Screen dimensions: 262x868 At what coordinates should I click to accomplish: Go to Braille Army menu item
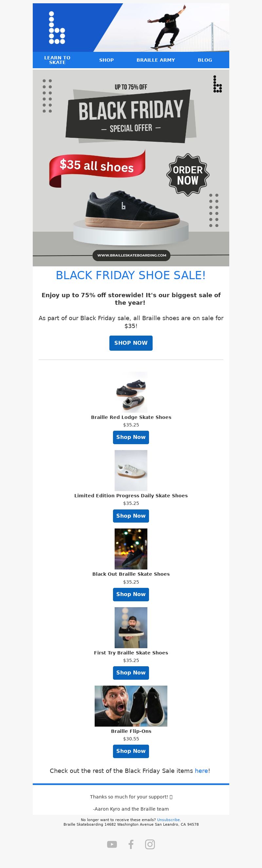point(156,60)
